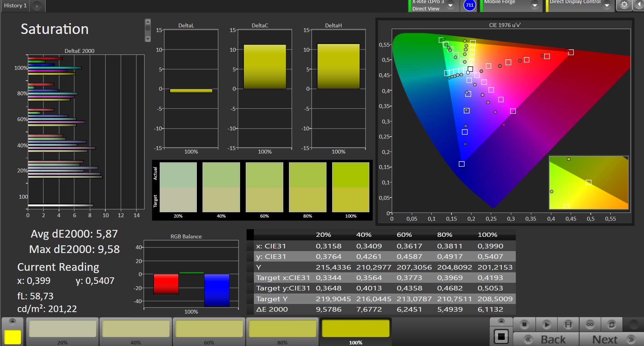Click the play read-series icon
Screen dimensions: 644x346
pyautogui.click(x=546, y=325)
